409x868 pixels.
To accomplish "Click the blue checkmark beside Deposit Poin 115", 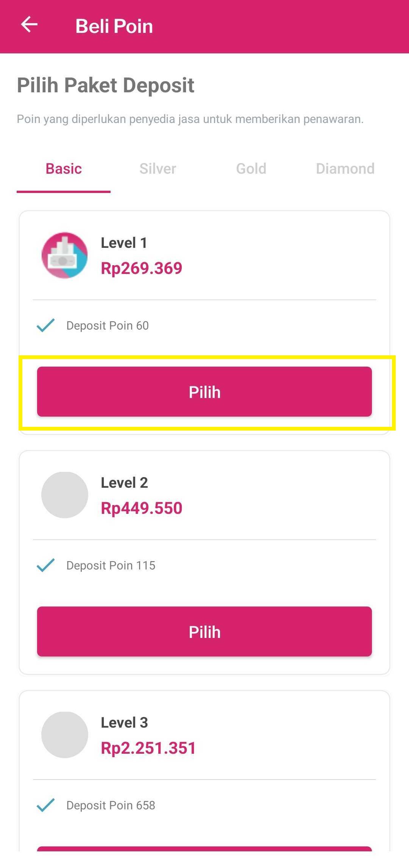I will (45, 565).
